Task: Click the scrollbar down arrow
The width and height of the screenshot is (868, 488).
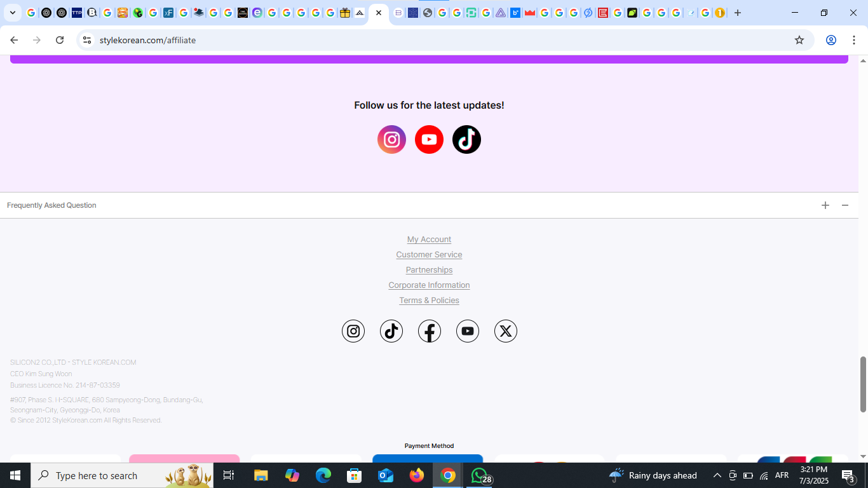Action: tap(863, 457)
